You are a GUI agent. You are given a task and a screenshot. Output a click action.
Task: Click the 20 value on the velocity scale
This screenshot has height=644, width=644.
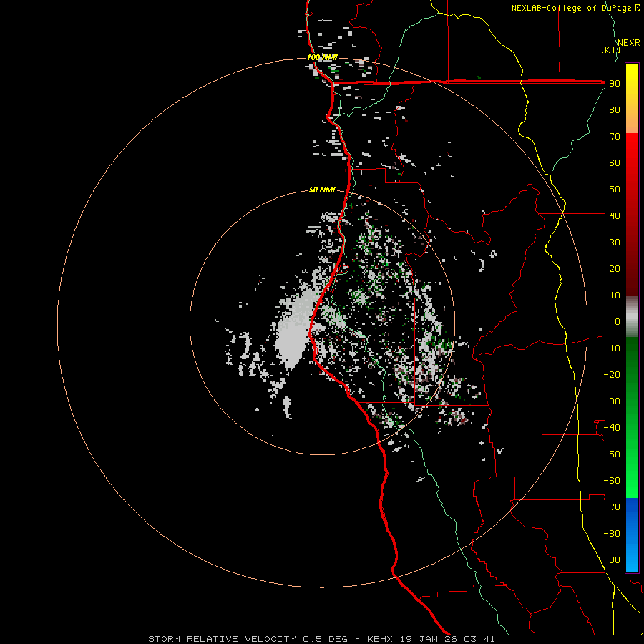click(x=615, y=269)
